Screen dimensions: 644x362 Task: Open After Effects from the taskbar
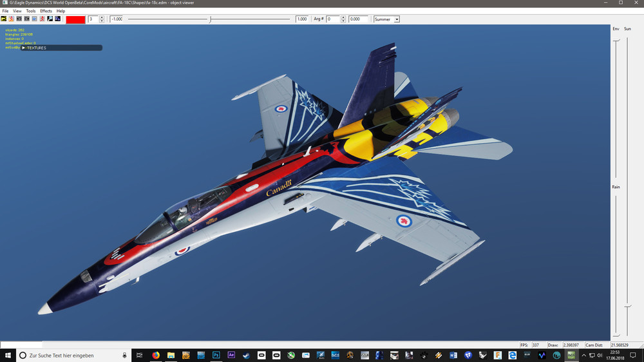click(x=231, y=355)
